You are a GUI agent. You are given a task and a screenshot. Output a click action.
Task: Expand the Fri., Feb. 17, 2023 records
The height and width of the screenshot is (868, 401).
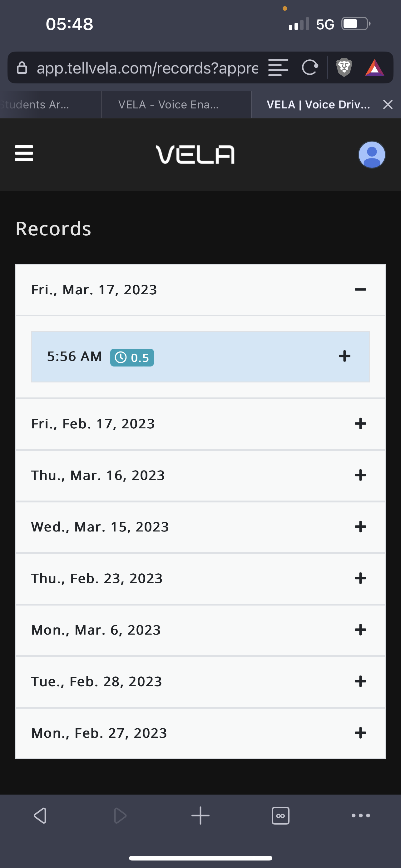click(360, 424)
